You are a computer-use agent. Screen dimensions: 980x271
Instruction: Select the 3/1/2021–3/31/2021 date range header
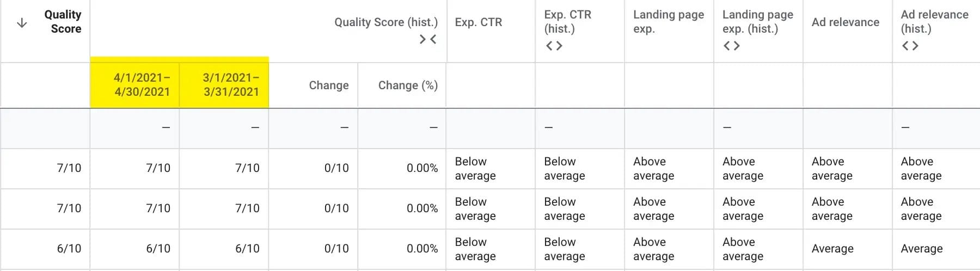tap(231, 85)
